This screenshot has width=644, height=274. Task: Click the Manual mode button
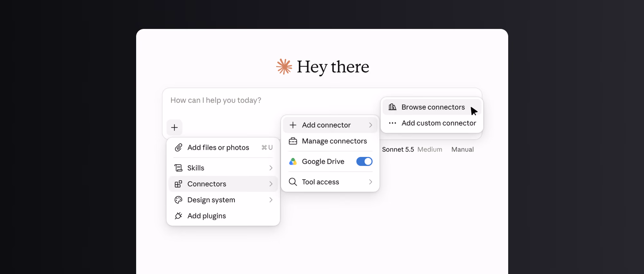pos(462,150)
